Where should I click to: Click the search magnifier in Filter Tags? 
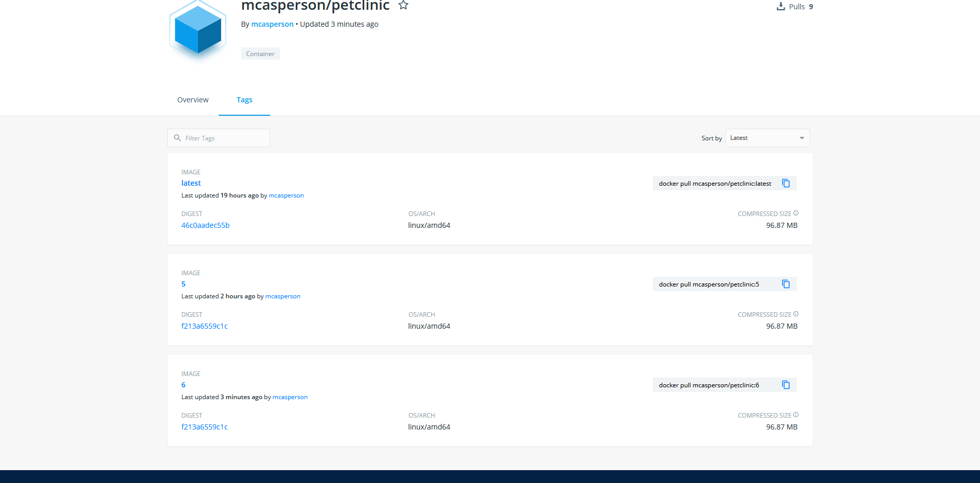click(x=177, y=138)
